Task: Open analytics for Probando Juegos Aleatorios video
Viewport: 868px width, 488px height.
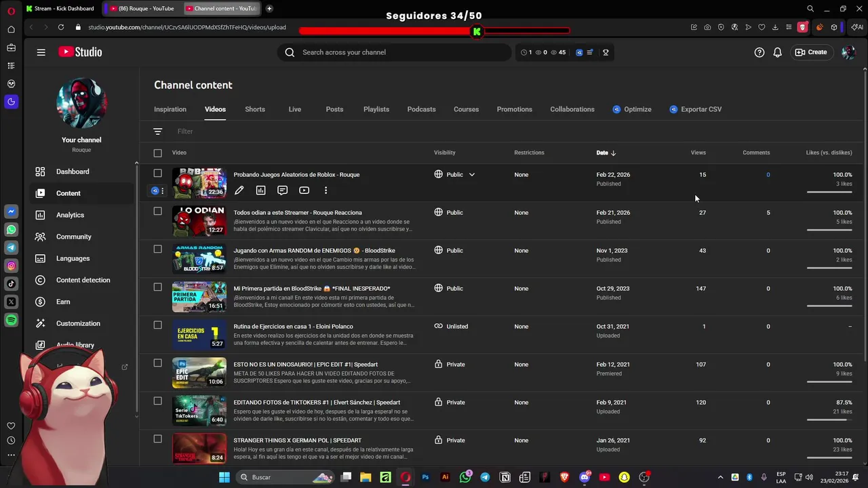Action: [x=261, y=190]
